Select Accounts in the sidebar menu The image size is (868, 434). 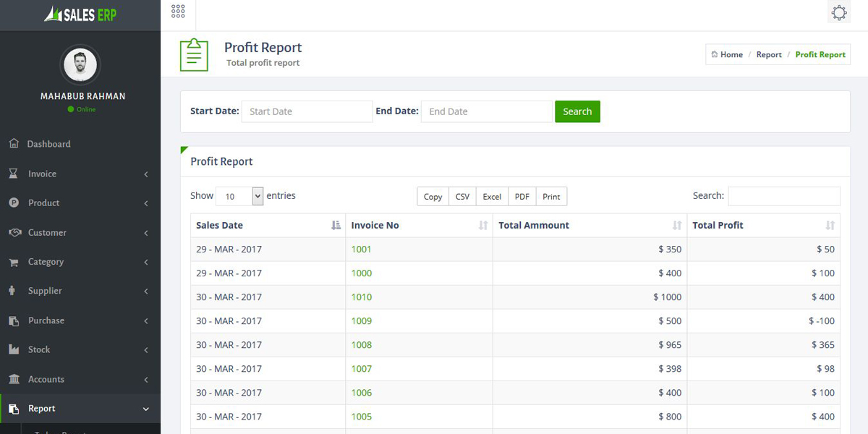click(x=46, y=379)
